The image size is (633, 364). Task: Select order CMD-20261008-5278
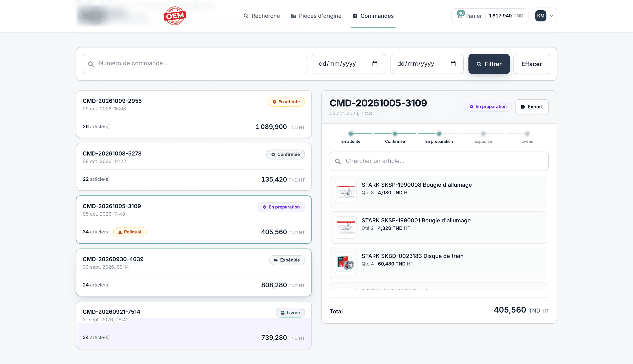coord(194,167)
